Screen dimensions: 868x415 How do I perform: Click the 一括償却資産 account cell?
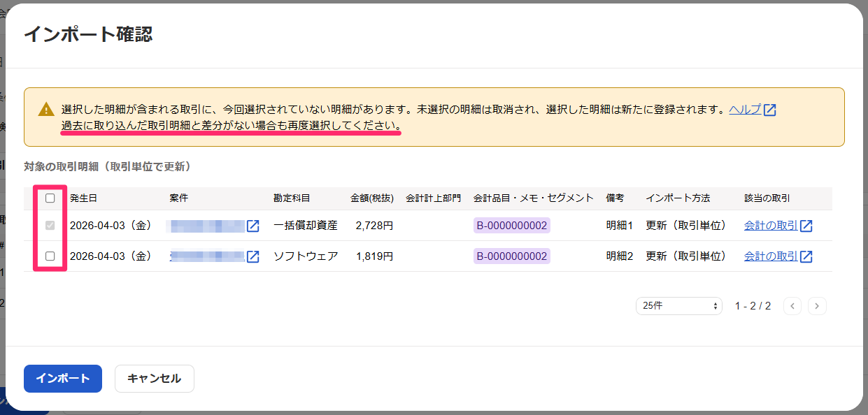click(306, 226)
